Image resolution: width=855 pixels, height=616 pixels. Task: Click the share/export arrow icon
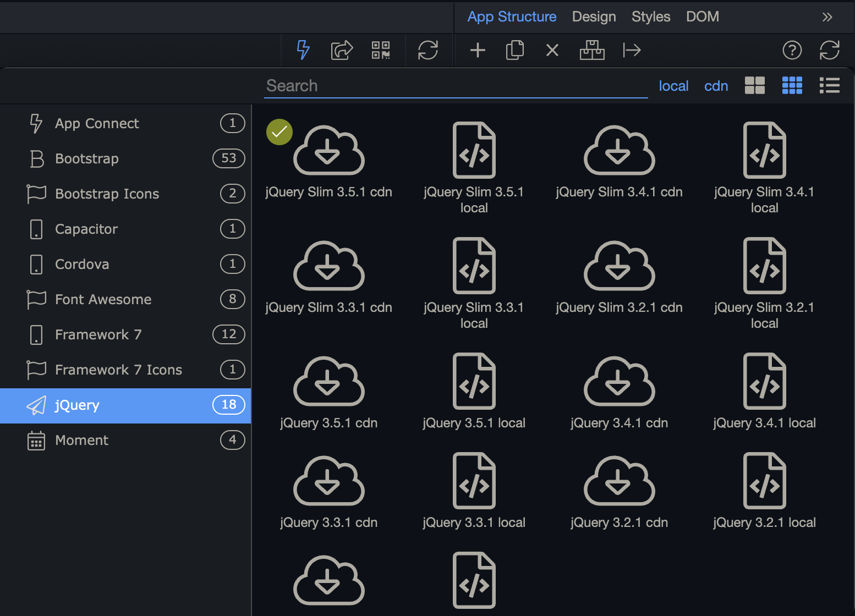[342, 51]
